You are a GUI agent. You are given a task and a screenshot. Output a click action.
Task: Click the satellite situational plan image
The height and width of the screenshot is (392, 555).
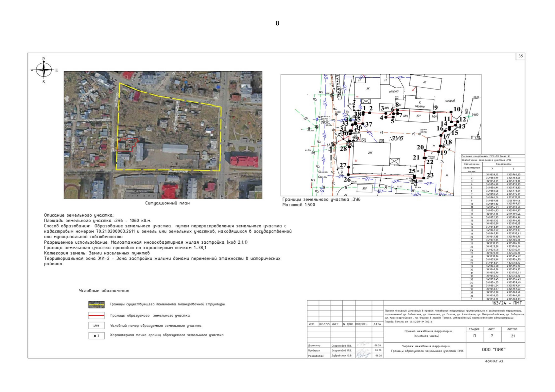point(163,135)
